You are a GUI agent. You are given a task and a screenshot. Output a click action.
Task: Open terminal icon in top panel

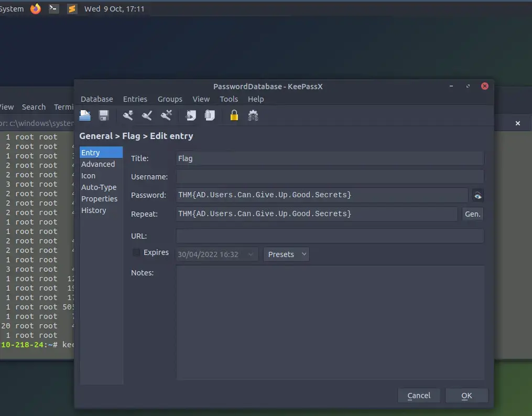coord(53,8)
